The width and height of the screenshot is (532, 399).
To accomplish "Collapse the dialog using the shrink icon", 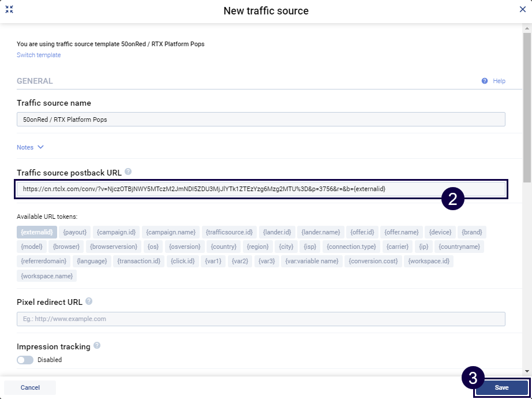I will [9, 10].
